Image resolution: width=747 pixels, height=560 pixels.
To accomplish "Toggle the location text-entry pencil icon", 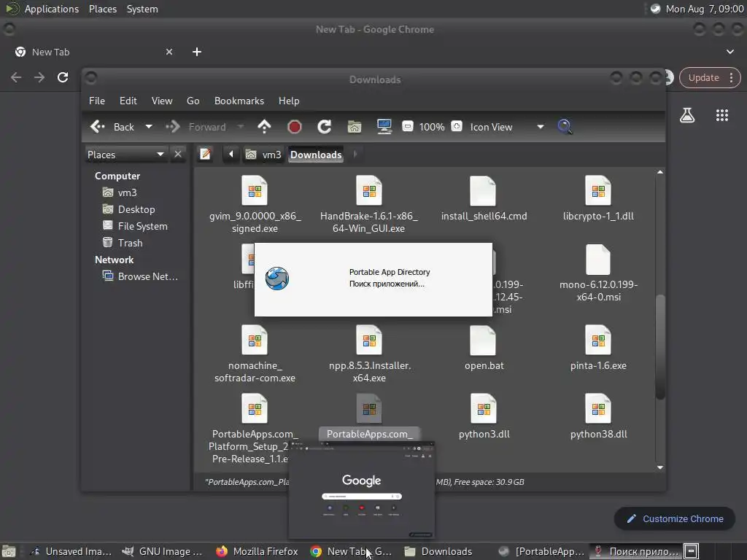I will (205, 155).
